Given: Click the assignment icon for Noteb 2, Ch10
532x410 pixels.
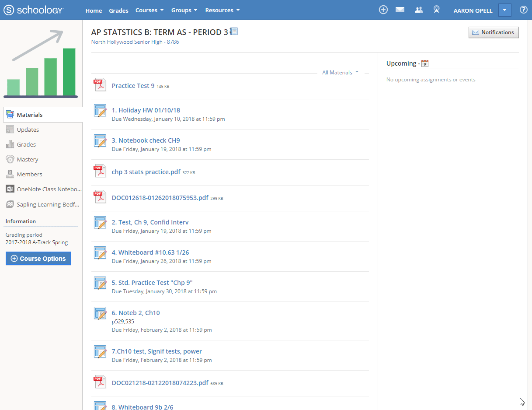Looking at the screenshot, I should 101,313.
